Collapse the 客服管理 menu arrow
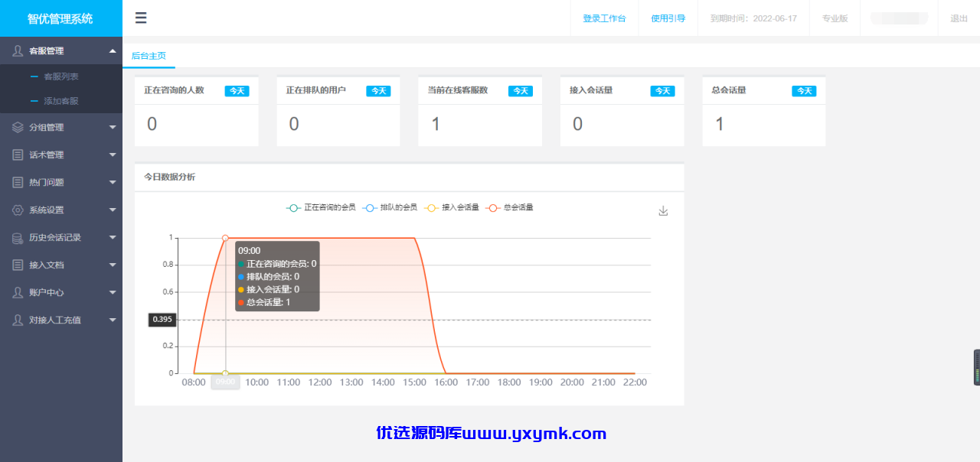980x462 pixels. [113, 50]
